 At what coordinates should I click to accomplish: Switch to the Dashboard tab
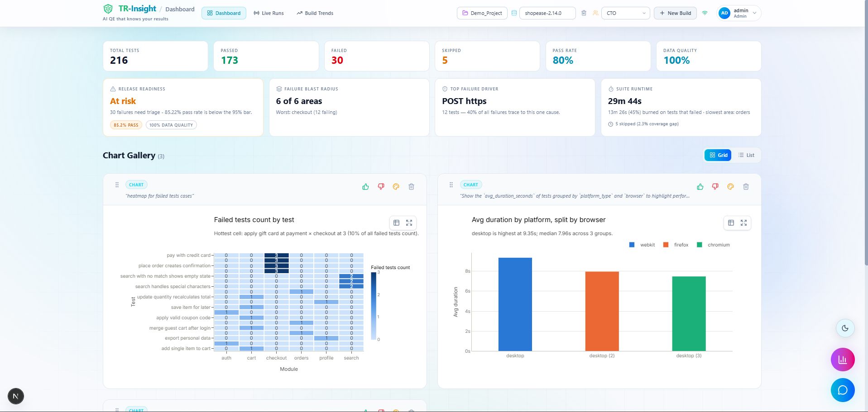[x=224, y=13]
